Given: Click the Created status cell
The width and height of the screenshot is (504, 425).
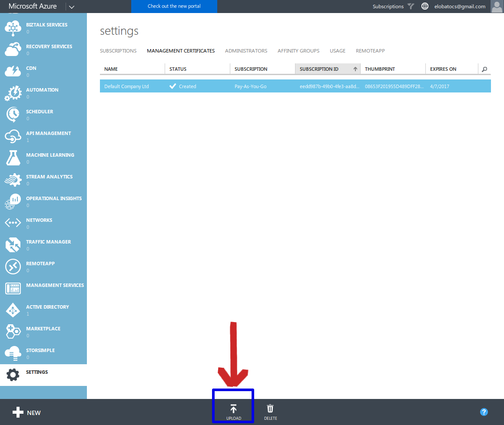Looking at the screenshot, I should pos(183,86).
